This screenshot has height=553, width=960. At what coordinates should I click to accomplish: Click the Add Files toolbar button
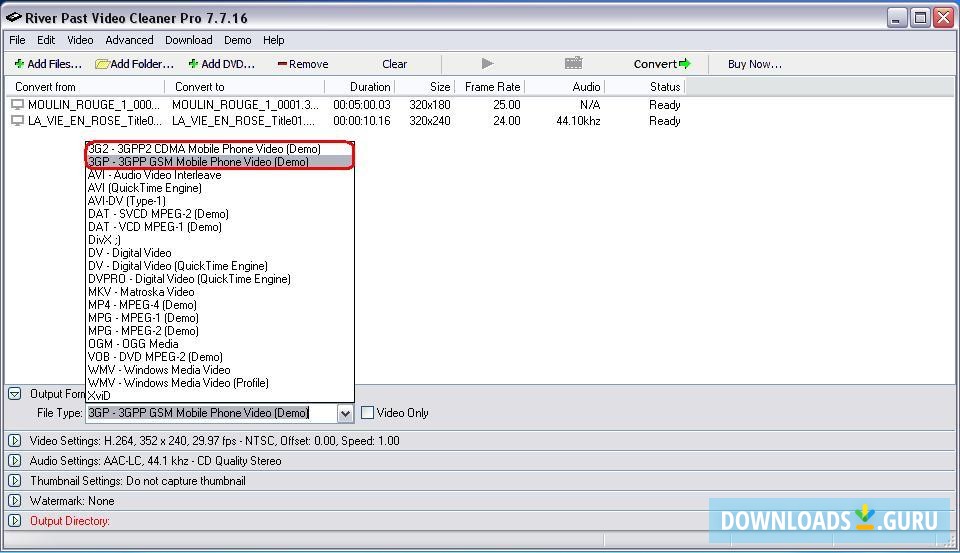[48, 64]
